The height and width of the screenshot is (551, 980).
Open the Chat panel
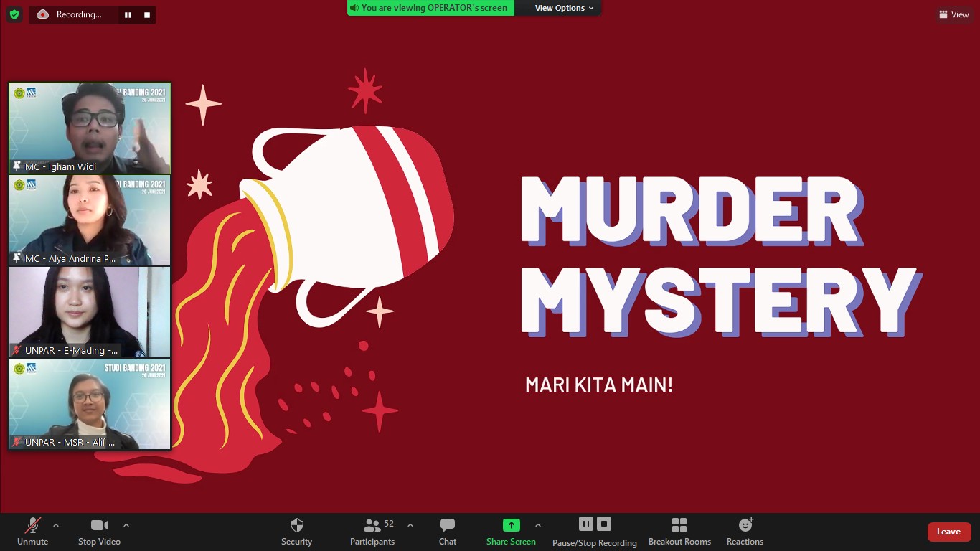coord(448,532)
